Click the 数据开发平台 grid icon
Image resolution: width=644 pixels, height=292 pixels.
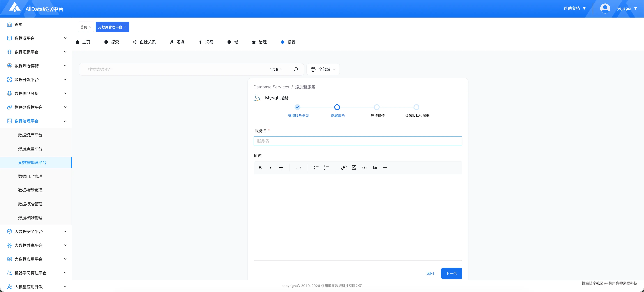pyautogui.click(x=9, y=80)
